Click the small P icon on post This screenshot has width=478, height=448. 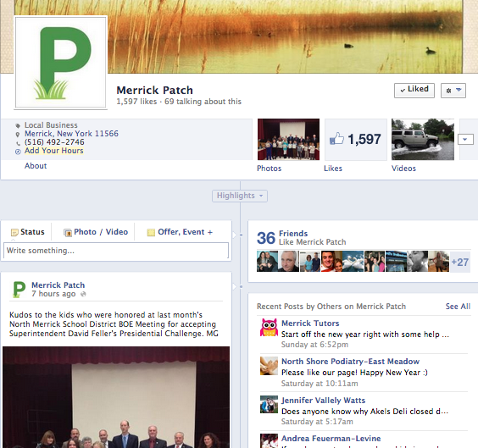tap(19, 290)
